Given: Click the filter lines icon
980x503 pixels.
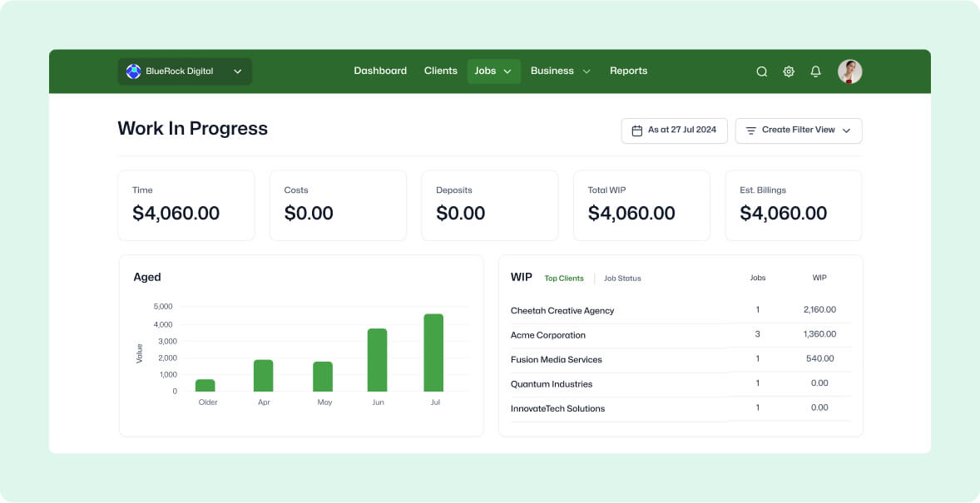Looking at the screenshot, I should (x=750, y=131).
